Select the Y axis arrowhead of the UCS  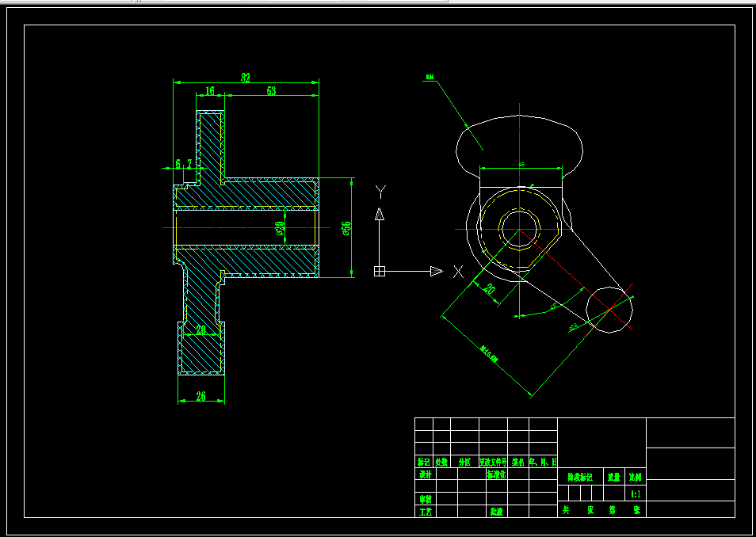tap(380, 213)
